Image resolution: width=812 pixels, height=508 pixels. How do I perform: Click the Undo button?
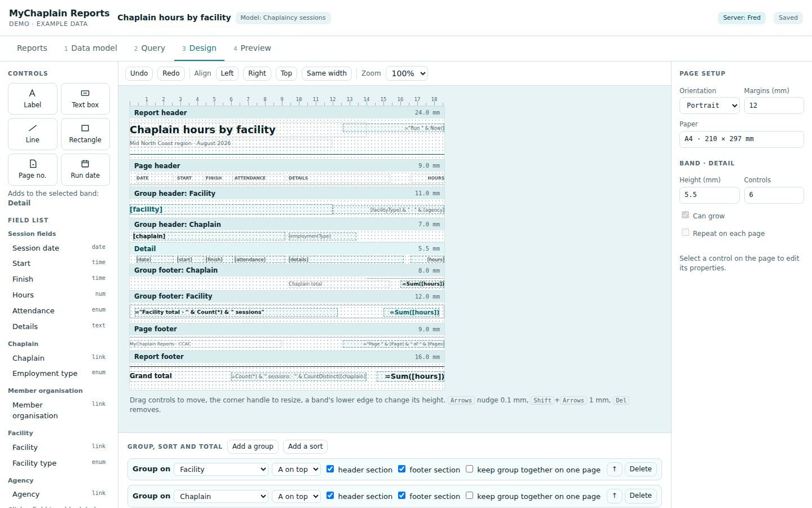139,73
